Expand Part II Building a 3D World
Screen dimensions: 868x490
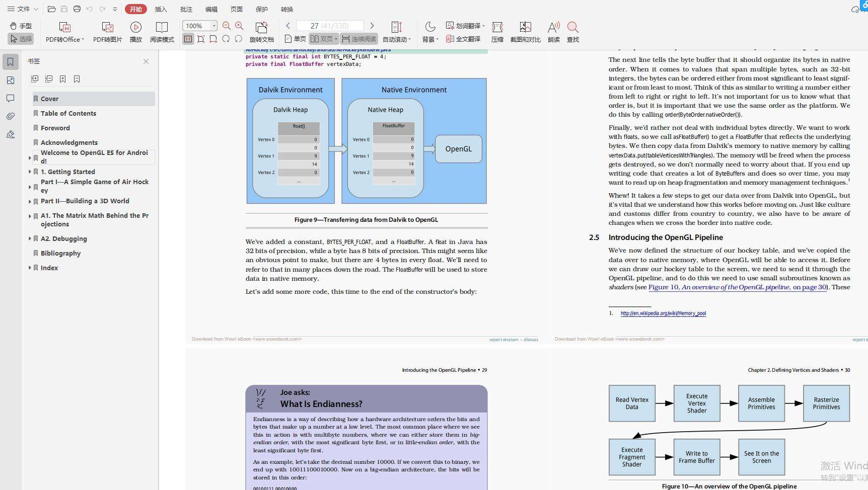(x=30, y=201)
